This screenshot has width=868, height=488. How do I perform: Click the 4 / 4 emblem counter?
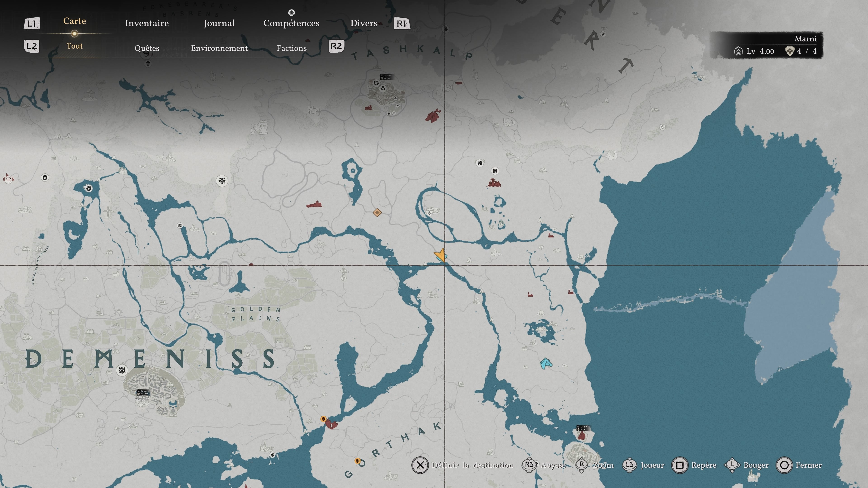[801, 51]
